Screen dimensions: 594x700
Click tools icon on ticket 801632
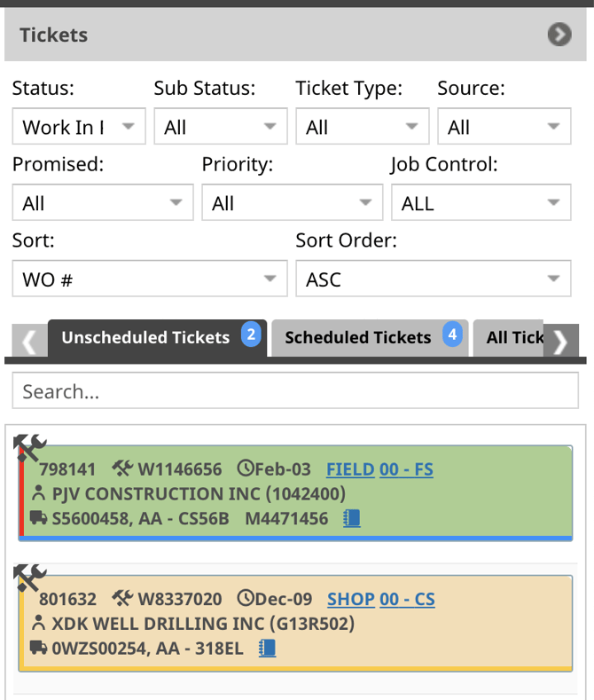pos(30,578)
